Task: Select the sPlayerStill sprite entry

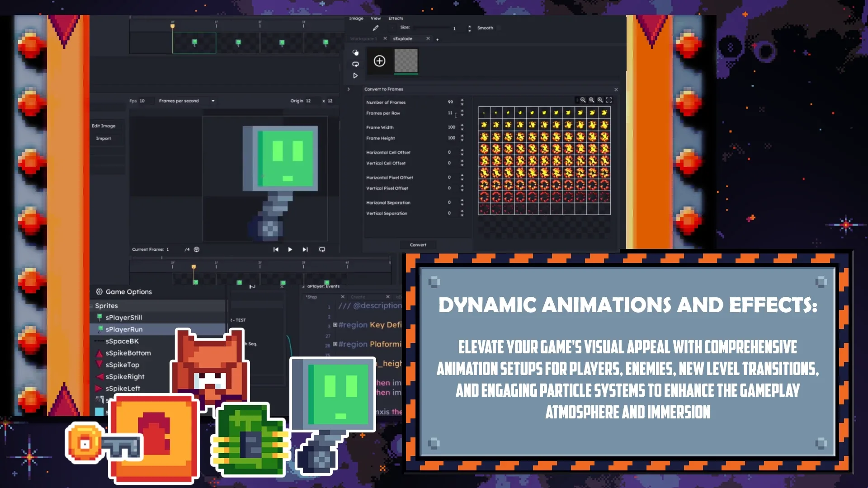Action: click(123, 317)
